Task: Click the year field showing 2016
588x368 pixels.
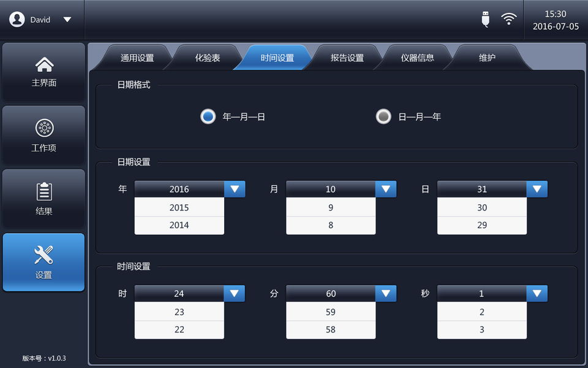Action: [179, 190]
